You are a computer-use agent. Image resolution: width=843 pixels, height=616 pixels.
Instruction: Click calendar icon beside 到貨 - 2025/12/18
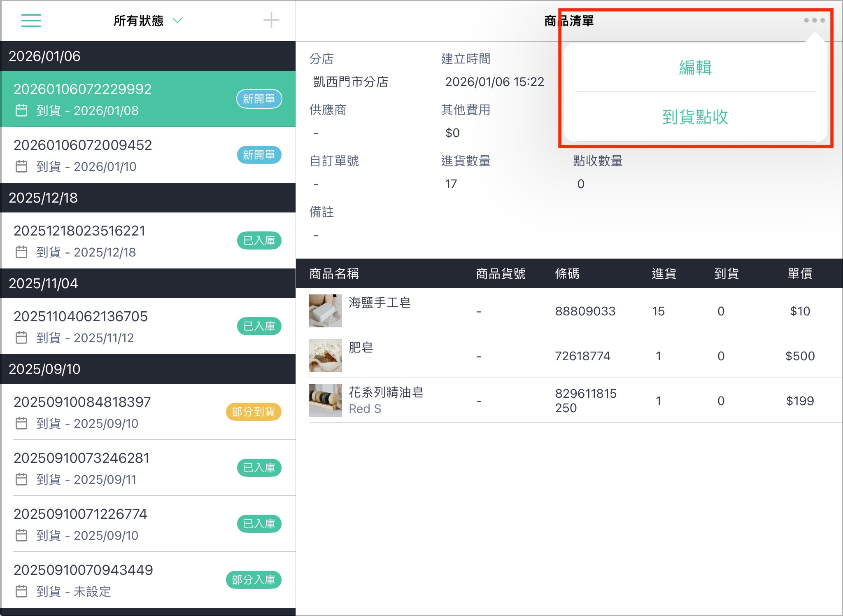[x=21, y=252]
